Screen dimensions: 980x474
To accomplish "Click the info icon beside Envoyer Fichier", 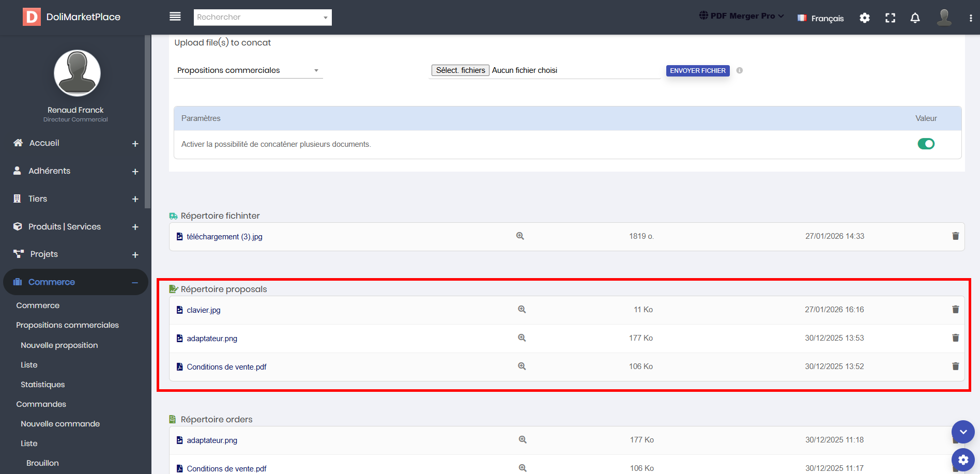I will 740,70.
